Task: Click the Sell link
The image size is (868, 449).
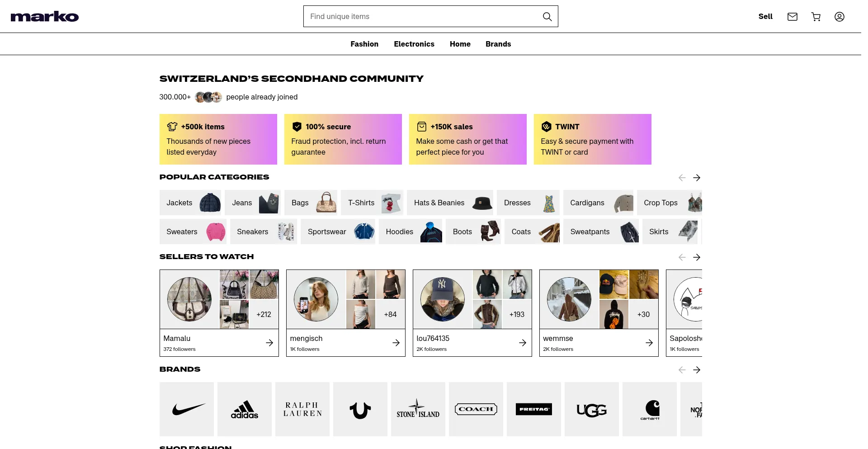Action: (765, 16)
